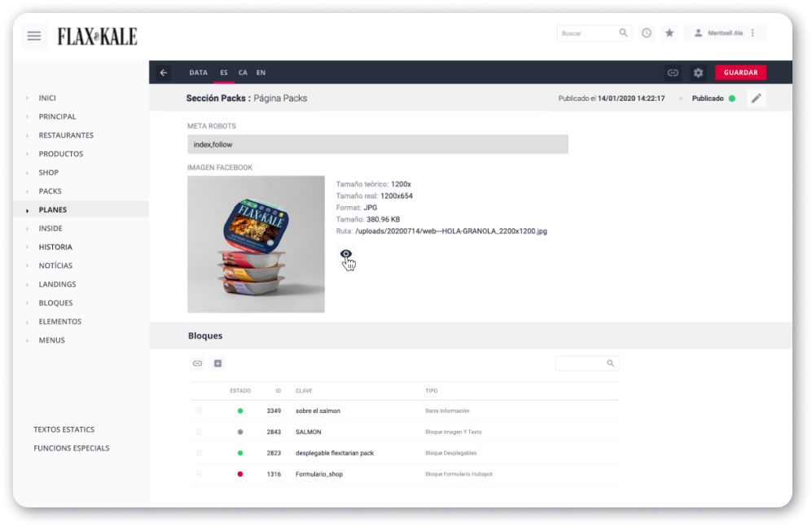Click the link icon under Bloques

pos(197,363)
